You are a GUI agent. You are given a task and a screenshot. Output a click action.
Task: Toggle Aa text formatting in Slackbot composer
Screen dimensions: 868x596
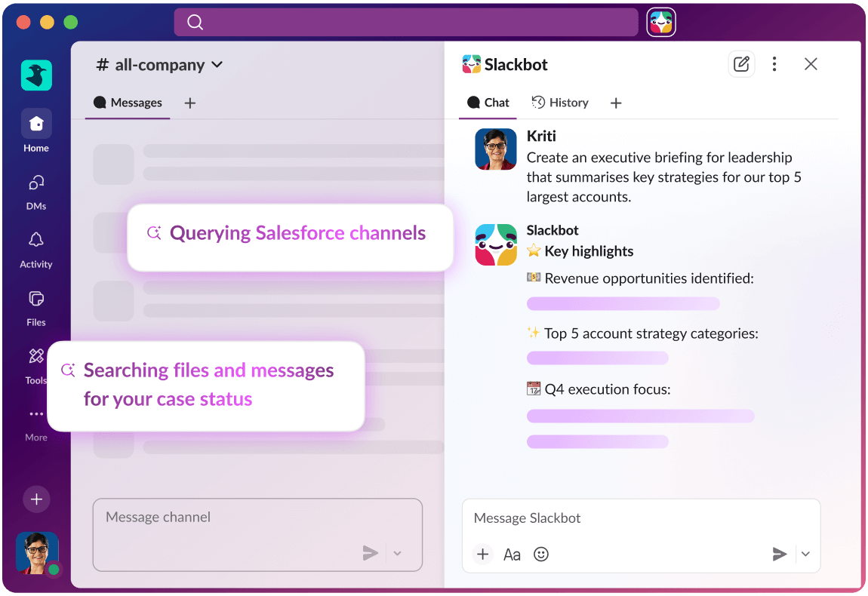512,555
